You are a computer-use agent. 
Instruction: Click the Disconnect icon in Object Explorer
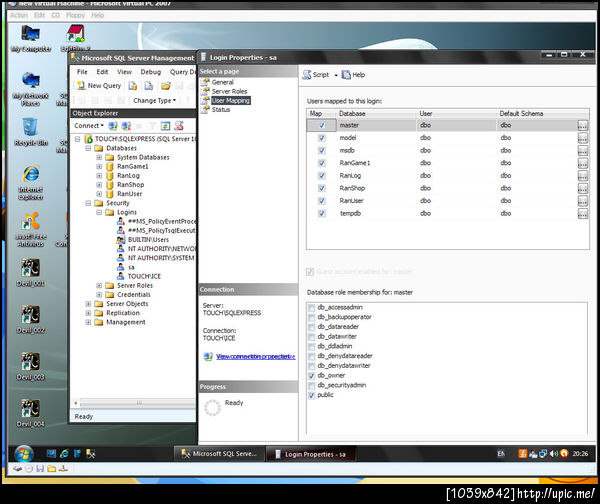coord(126,126)
